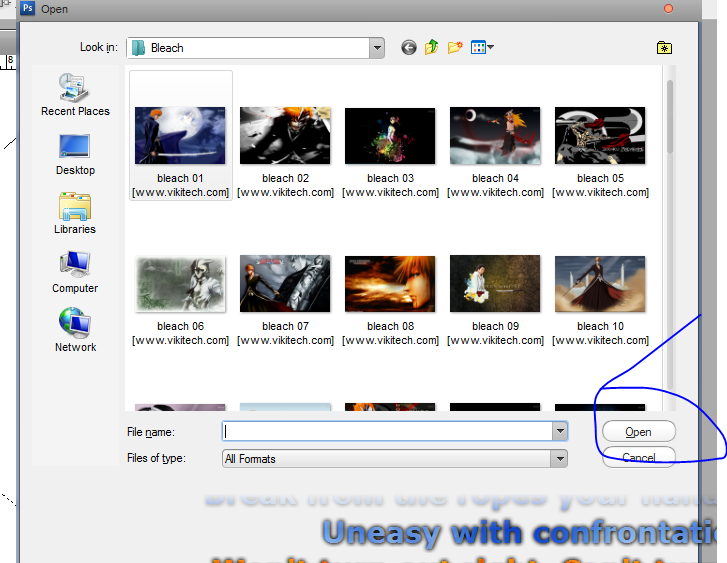Expand the Look in folder dropdown
Image resolution: width=727 pixels, height=563 pixels.
tap(377, 48)
